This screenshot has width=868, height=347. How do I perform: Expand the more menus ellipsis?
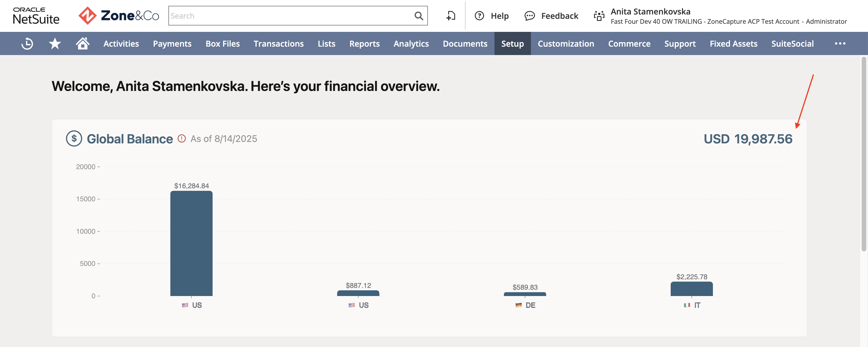(840, 43)
